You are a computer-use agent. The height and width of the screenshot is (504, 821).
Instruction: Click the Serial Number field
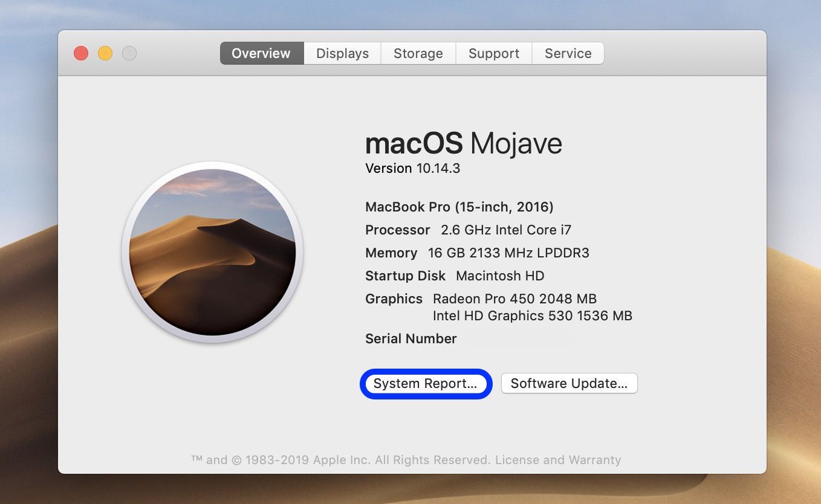click(410, 338)
